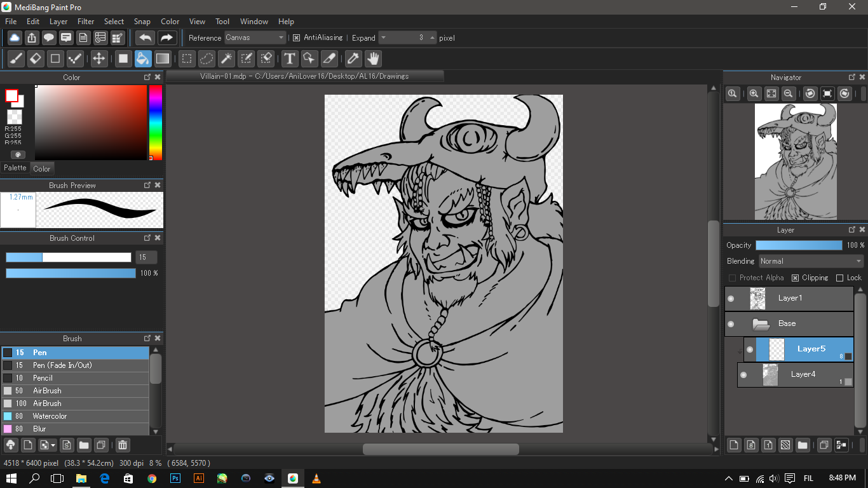Hide Layer1 visibility dot

click(x=731, y=299)
